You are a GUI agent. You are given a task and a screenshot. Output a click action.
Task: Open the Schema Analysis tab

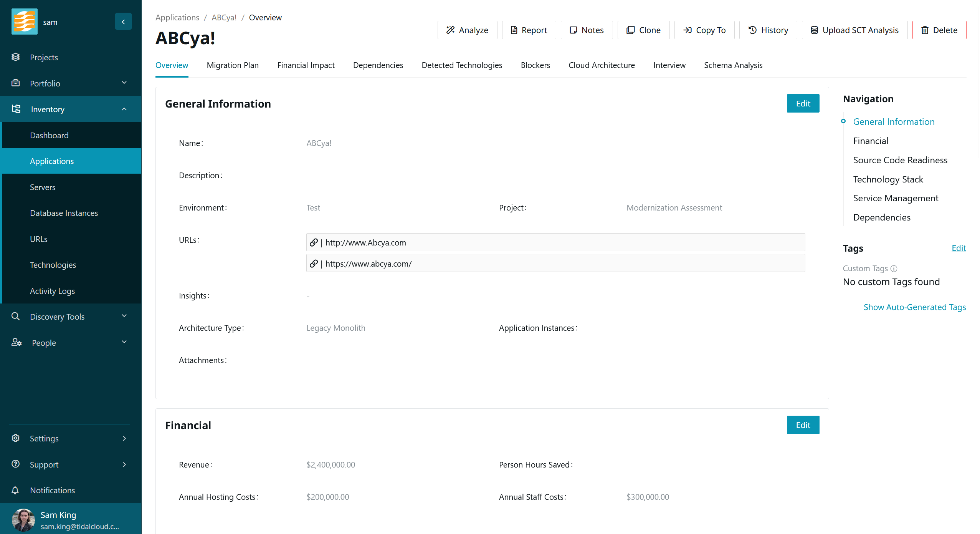[x=733, y=65]
